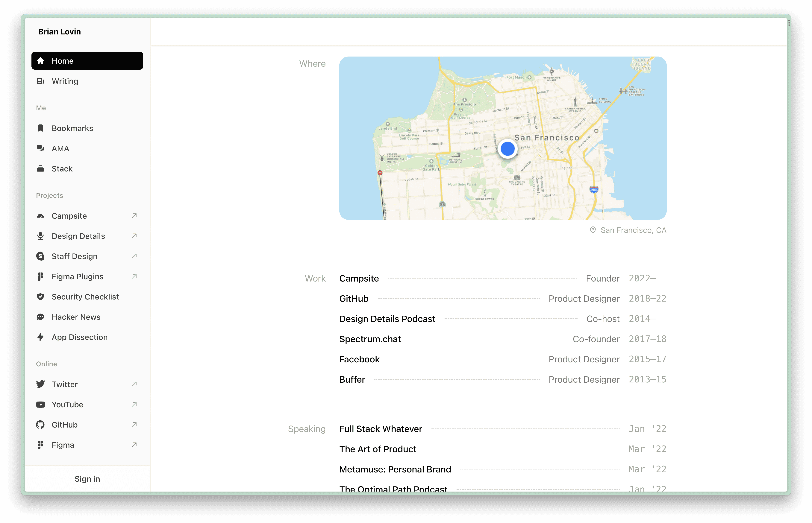Open the Spectrum.chat work link
Image resolution: width=812 pixels, height=523 pixels.
(370, 339)
